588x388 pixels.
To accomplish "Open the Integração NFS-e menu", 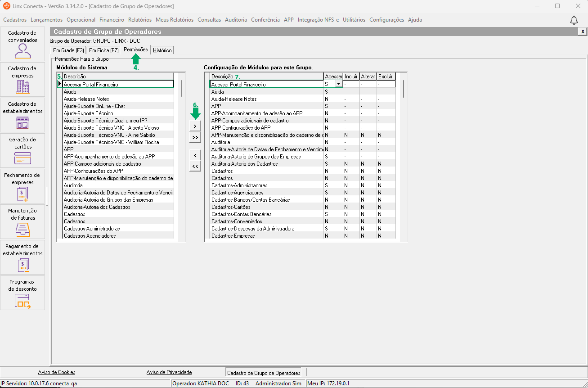I will point(318,20).
